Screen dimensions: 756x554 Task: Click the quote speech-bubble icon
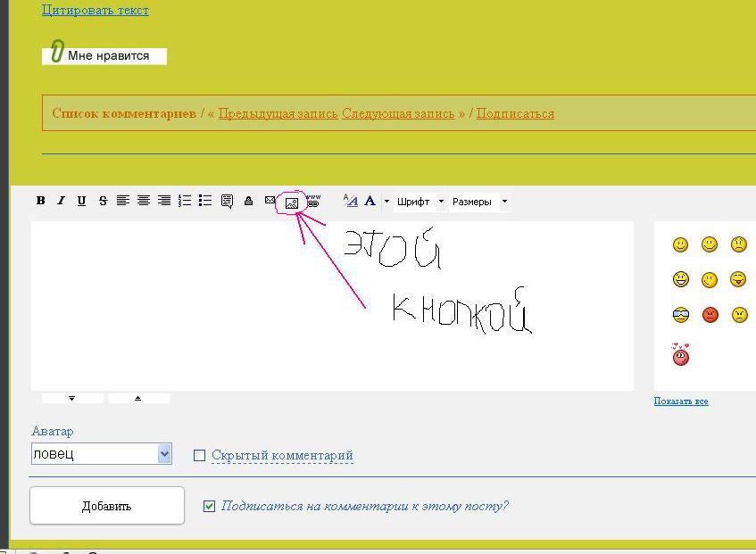point(227,201)
